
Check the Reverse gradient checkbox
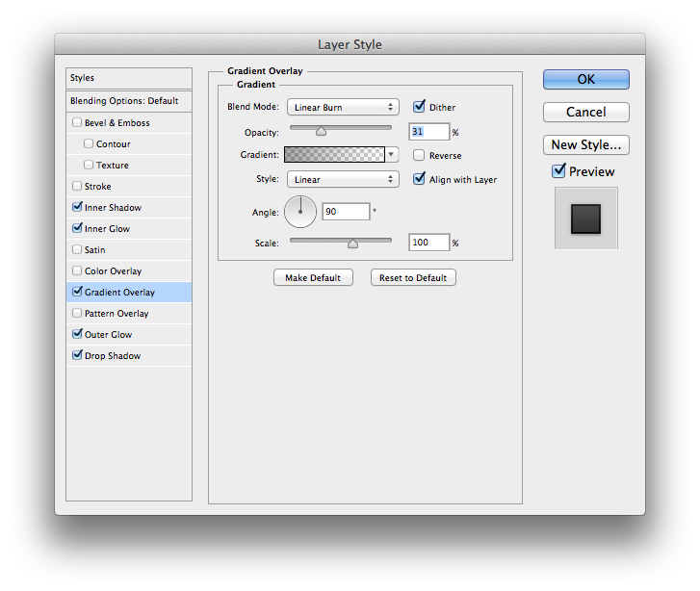[x=419, y=155]
